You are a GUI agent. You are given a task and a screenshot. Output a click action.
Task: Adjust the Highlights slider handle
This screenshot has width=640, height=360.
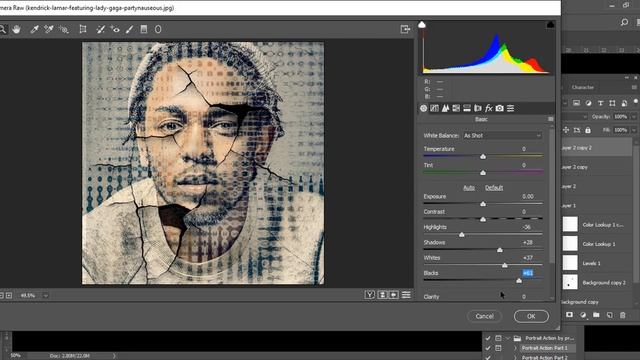[x=462, y=235]
